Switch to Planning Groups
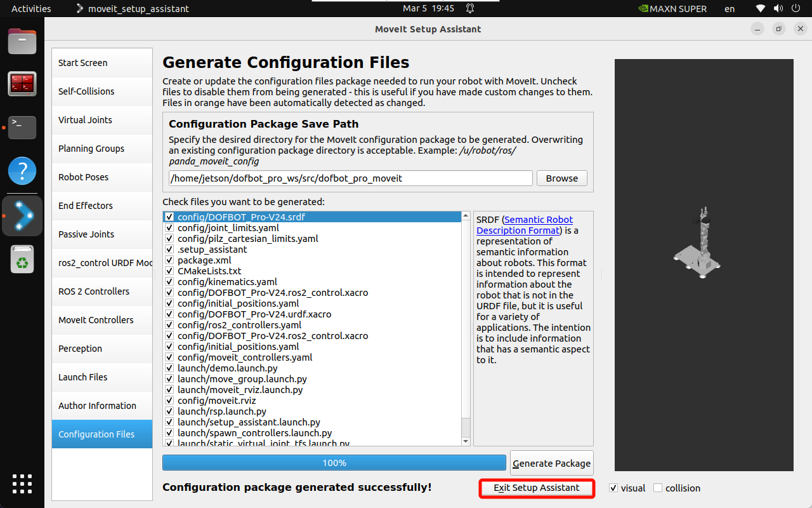 click(102, 149)
